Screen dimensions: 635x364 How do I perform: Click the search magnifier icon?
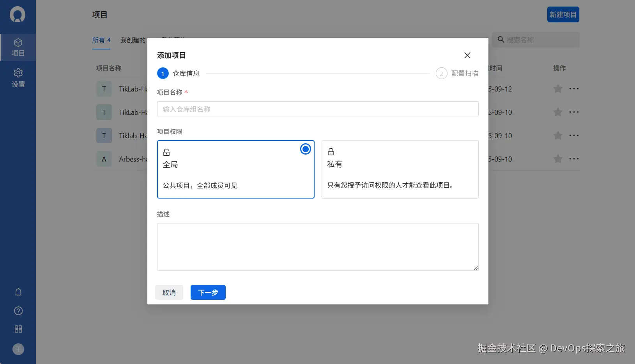tap(501, 40)
